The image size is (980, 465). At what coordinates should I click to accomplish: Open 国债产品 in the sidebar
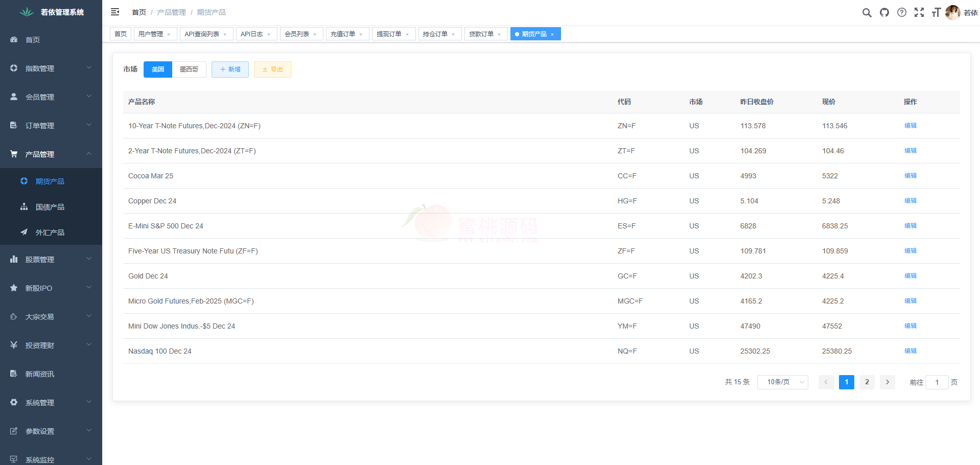pyautogui.click(x=50, y=207)
